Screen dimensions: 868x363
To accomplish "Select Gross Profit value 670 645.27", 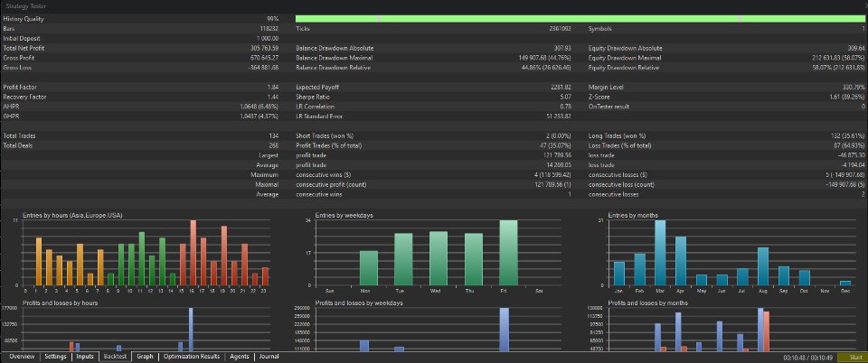I will (x=265, y=58).
